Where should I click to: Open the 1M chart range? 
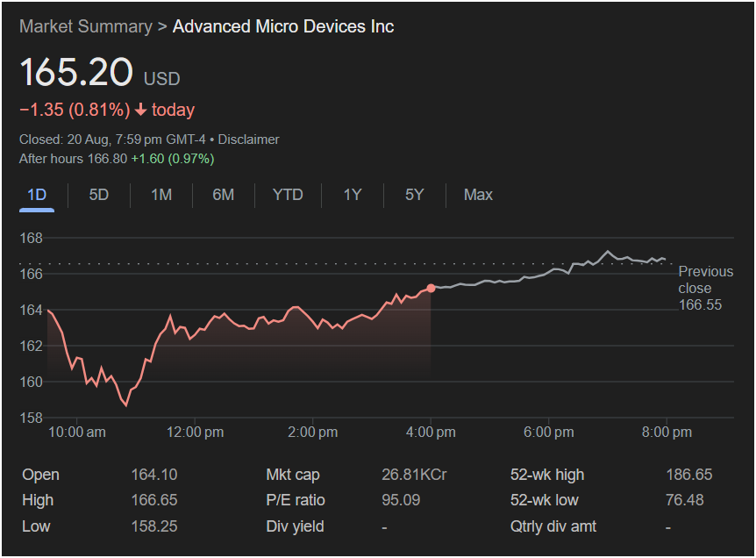tap(161, 195)
